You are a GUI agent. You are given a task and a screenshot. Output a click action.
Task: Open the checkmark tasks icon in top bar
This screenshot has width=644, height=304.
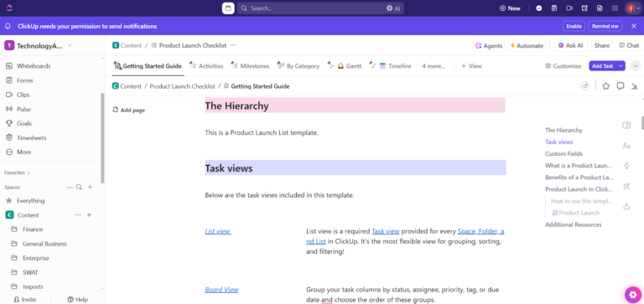pos(539,8)
